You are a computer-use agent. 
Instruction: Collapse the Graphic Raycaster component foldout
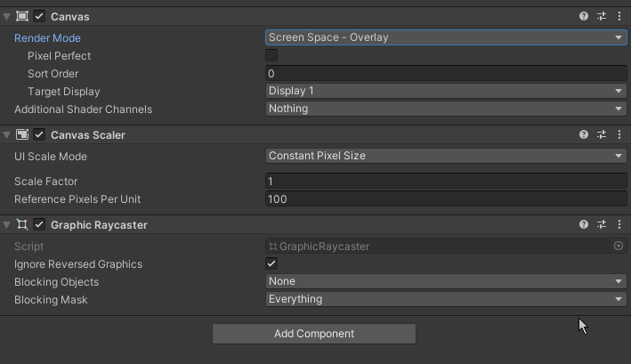point(6,224)
